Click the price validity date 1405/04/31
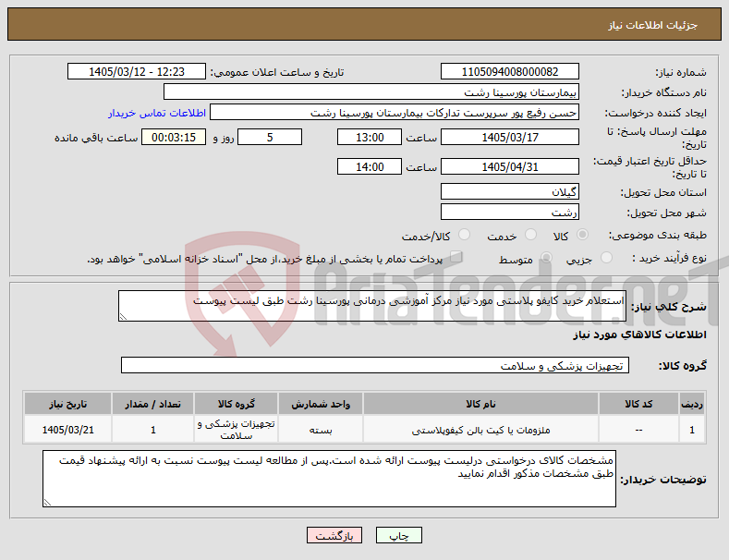The height and width of the screenshot is (560, 729). pyautogui.click(x=509, y=166)
